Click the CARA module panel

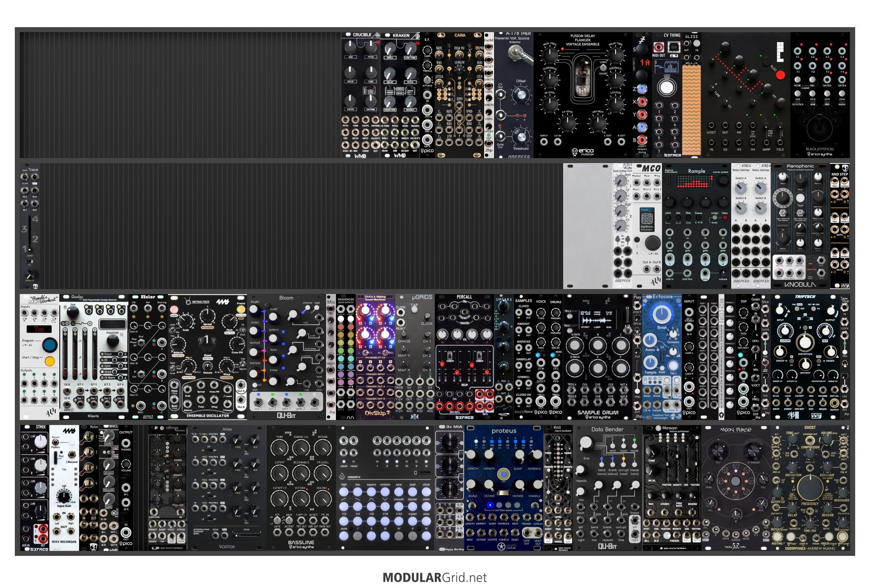(x=459, y=95)
